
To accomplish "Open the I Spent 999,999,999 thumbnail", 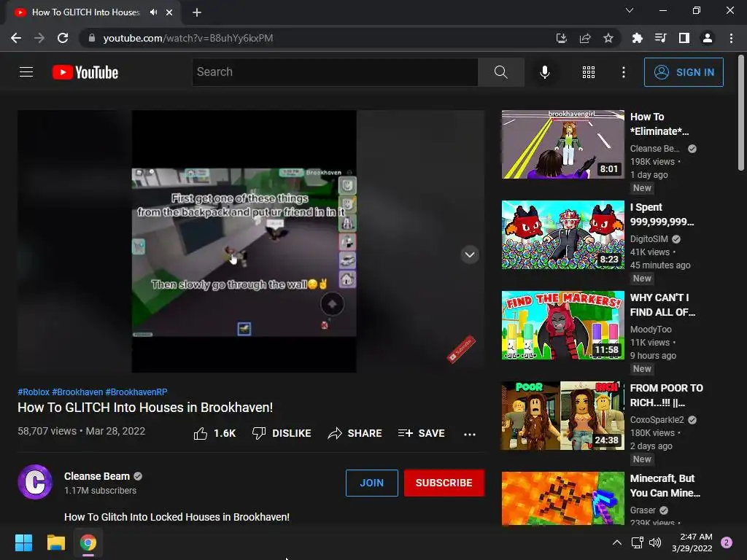I will [562, 235].
